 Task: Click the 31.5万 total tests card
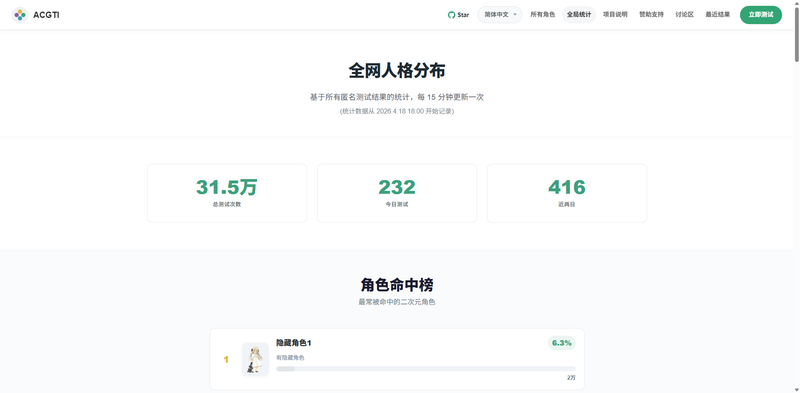pyautogui.click(x=227, y=193)
